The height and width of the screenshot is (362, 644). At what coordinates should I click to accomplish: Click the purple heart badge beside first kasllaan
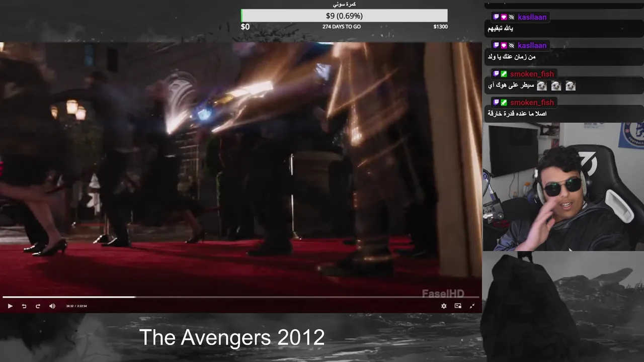504,17
